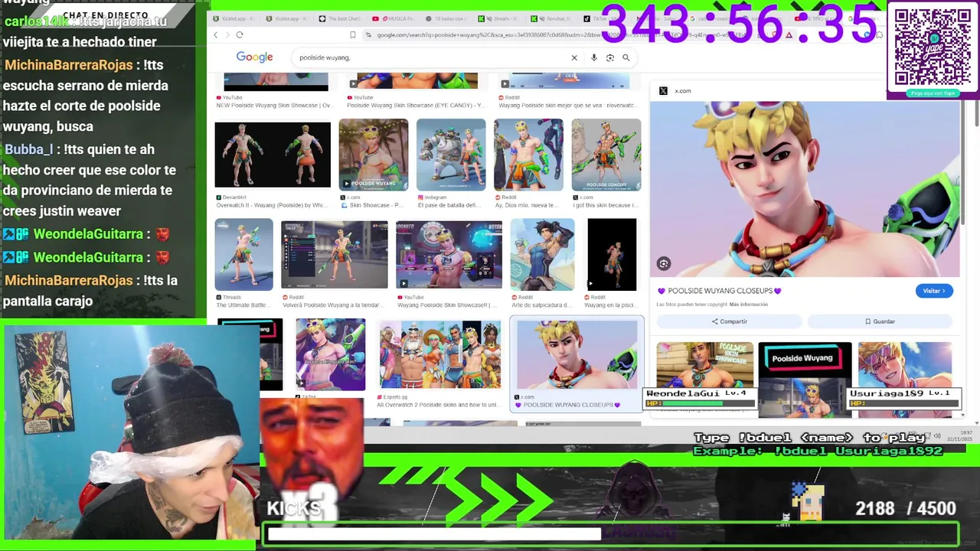This screenshot has height=551, width=980.
Task: Select the highlighted 'POOLSIDE WUYANG CLOSEUPS' result thumbnail
Action: (577, 356)
